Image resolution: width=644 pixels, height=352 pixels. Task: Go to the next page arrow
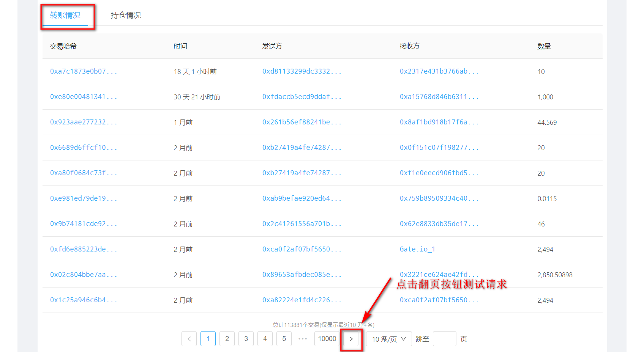coord(351,339)
